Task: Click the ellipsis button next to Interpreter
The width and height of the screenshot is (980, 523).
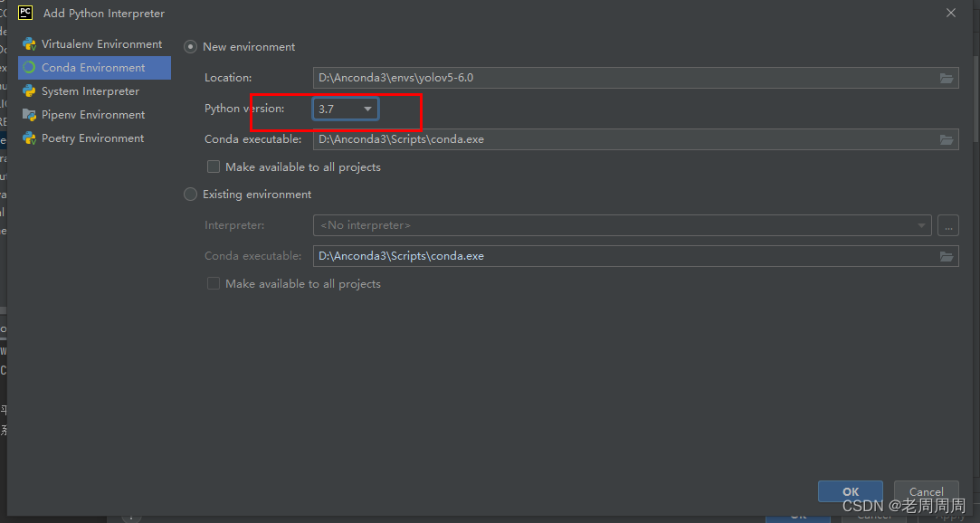Action: coord(948,225)
